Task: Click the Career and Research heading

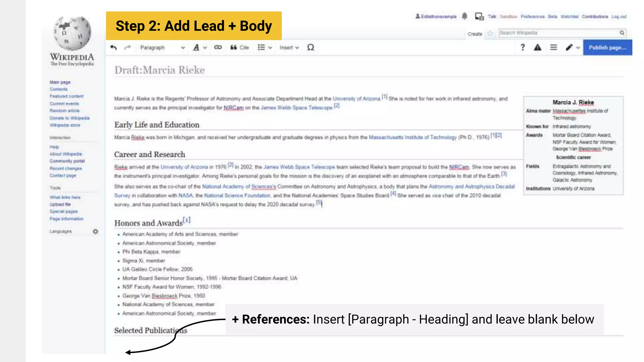Action: pyautogui.click(x=150, y=154)
